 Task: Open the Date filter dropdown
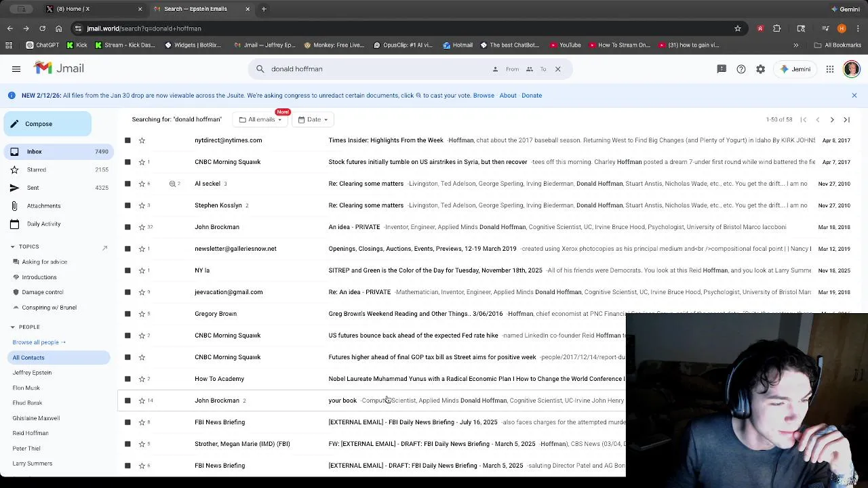(313, 120)
